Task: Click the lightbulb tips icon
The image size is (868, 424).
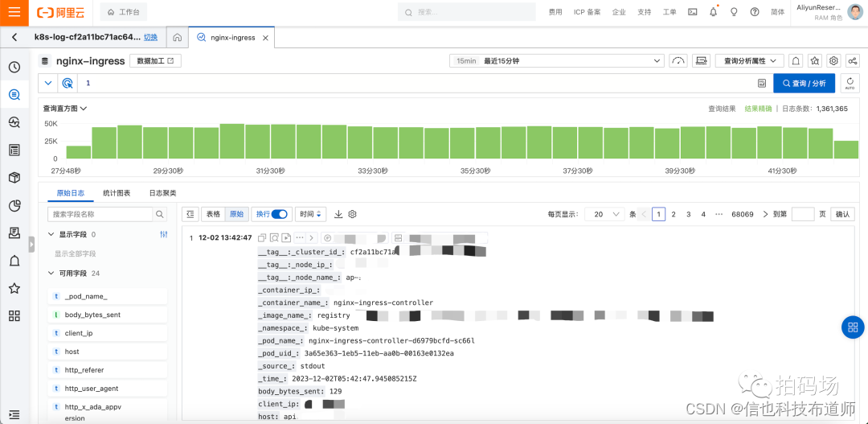Action: click(734, 12)
